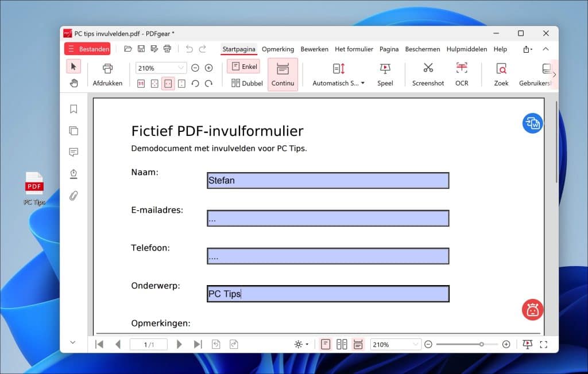The width and height of the screenshot is (588, 374).
Task: Save the document with floppy icon
Action: 141,49
